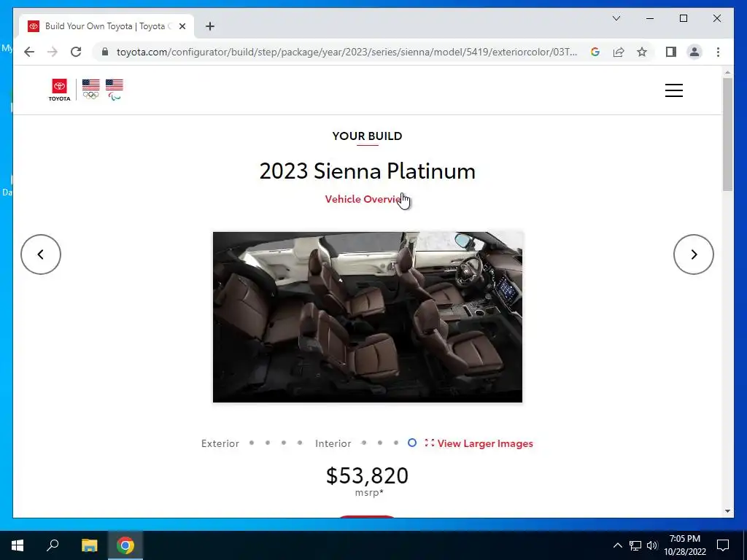Close the Build Your Own Toyota tab
Viewport: 747px width, 560px height.
tap(182, 27)
